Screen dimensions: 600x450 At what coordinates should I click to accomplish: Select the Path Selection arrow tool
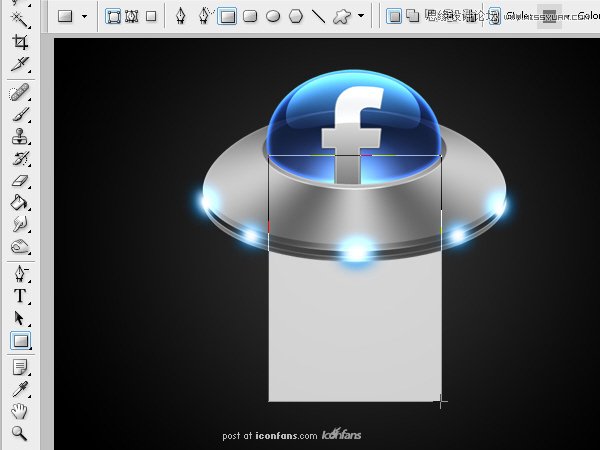[19, 318]
